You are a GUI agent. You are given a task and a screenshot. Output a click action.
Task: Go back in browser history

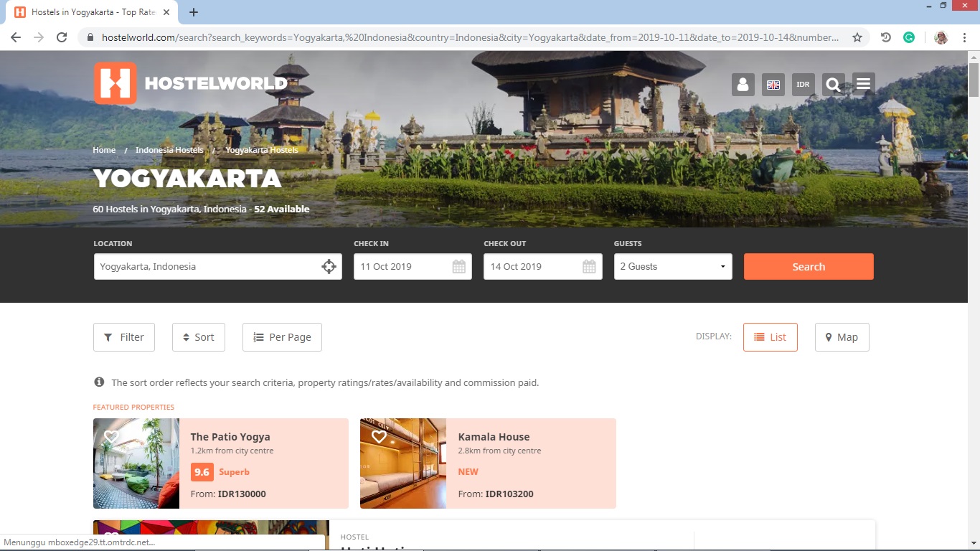pos(16,37)
